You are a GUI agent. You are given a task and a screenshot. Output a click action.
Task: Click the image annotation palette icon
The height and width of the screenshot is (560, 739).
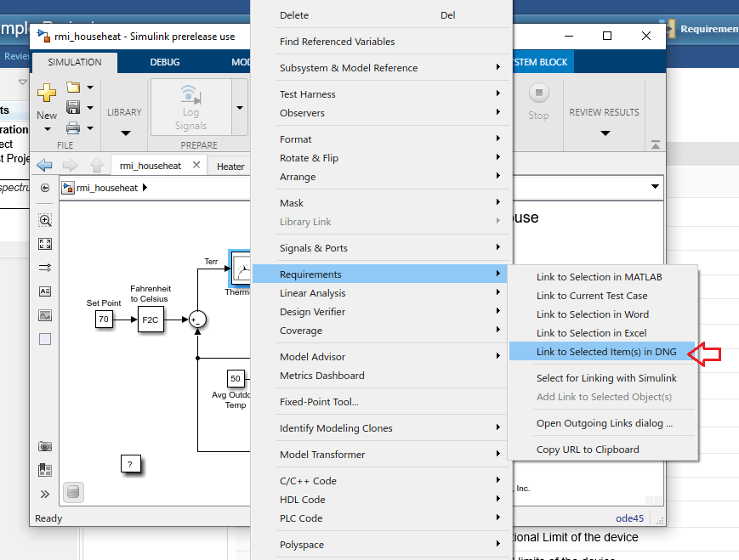[x=45, y=315]
